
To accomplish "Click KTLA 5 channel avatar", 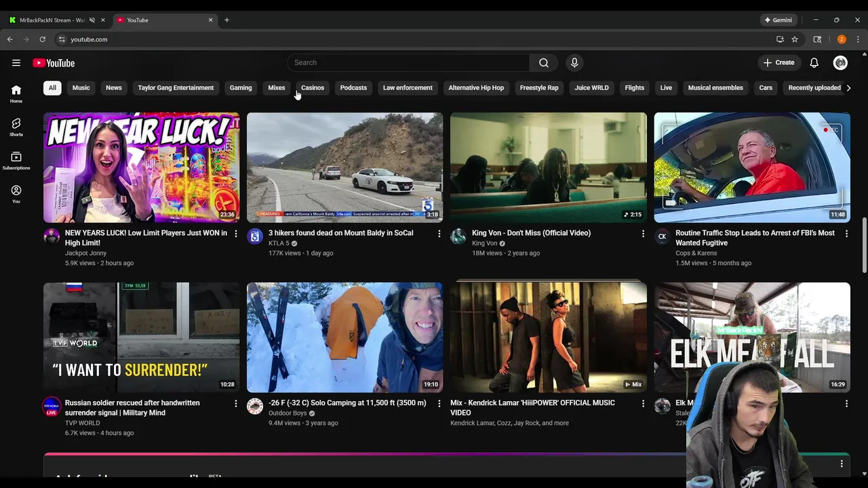I will (x=255, y=237).
